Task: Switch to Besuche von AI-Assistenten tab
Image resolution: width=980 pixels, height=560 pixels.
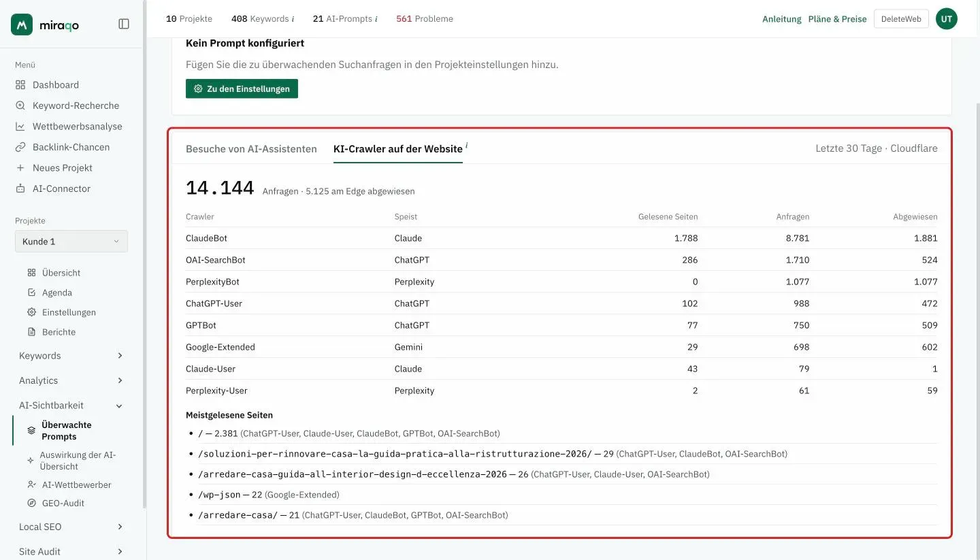Action: point(251,149)
